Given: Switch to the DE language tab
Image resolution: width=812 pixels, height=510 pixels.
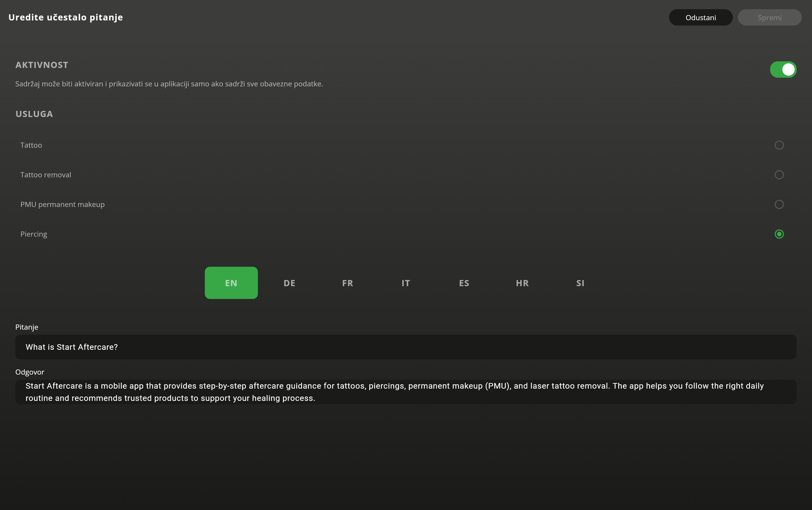Looking at the screenshot, I should [x=289, y=283].
